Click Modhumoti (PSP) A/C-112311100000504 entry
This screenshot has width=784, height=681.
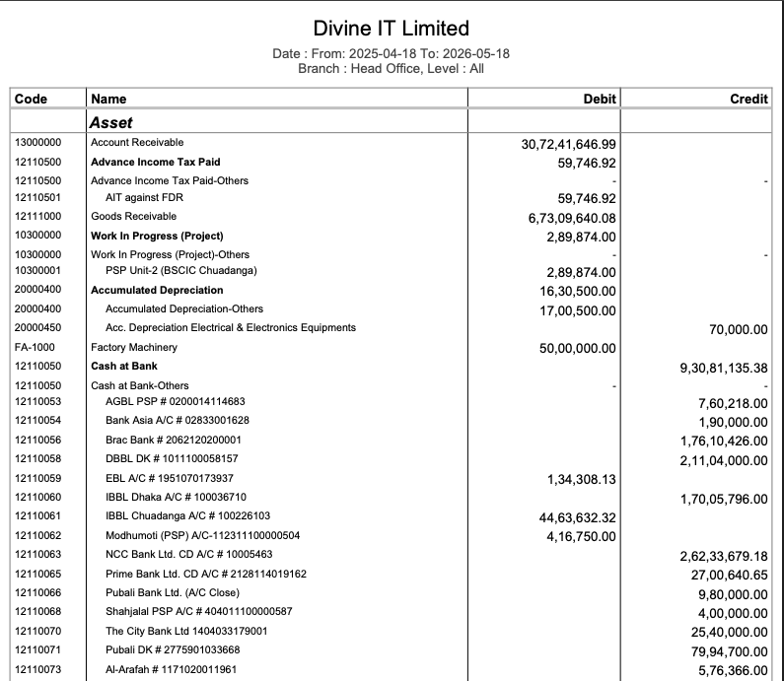coord(202,535)
